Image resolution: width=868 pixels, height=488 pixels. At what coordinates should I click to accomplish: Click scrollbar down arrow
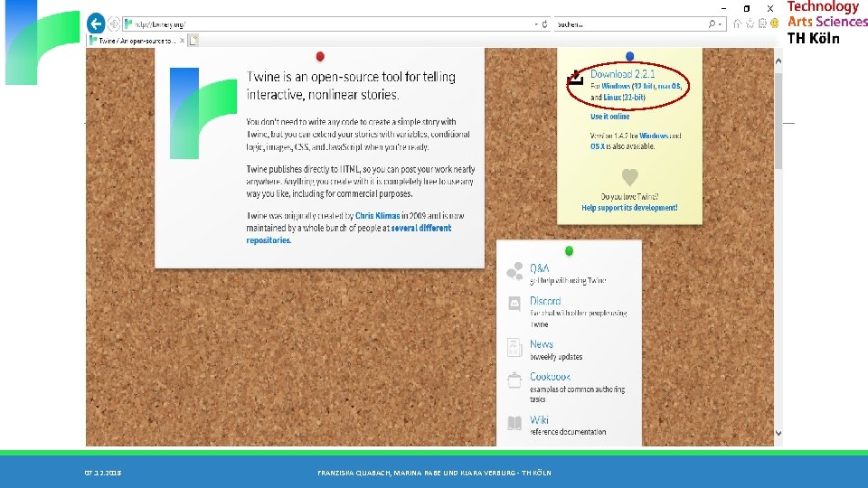click(x=778, y=433)
